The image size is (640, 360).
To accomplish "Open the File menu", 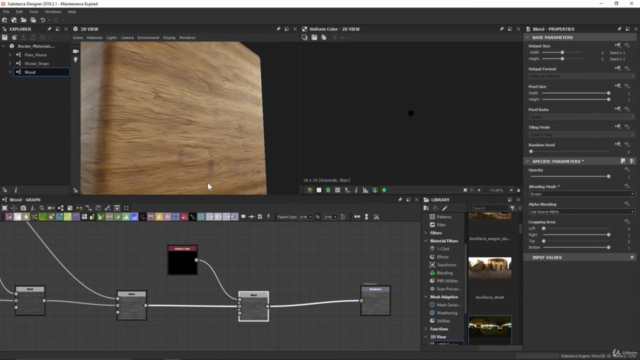I will [6, 12].
